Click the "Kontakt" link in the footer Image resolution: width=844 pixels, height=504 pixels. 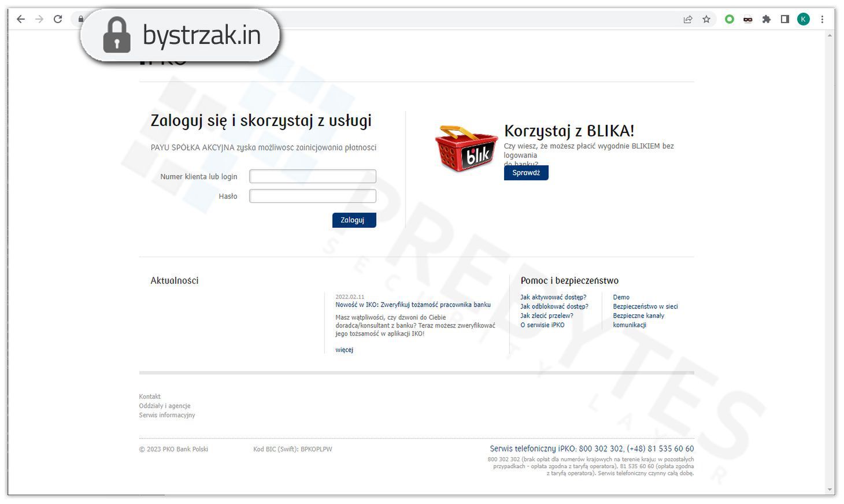click(x=150, y=396)
